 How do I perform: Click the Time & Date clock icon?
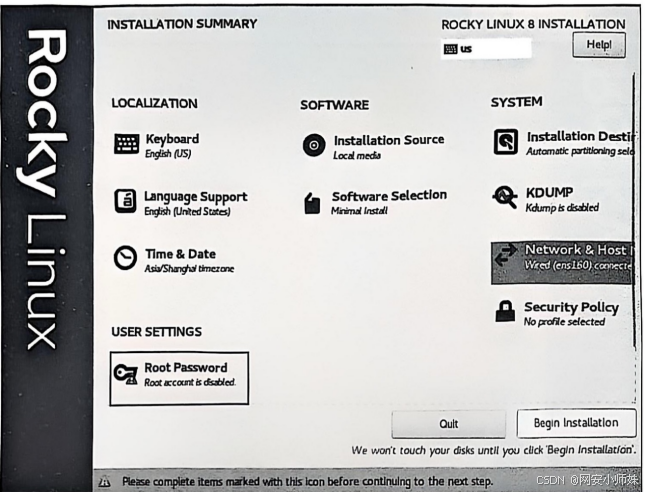126,258
